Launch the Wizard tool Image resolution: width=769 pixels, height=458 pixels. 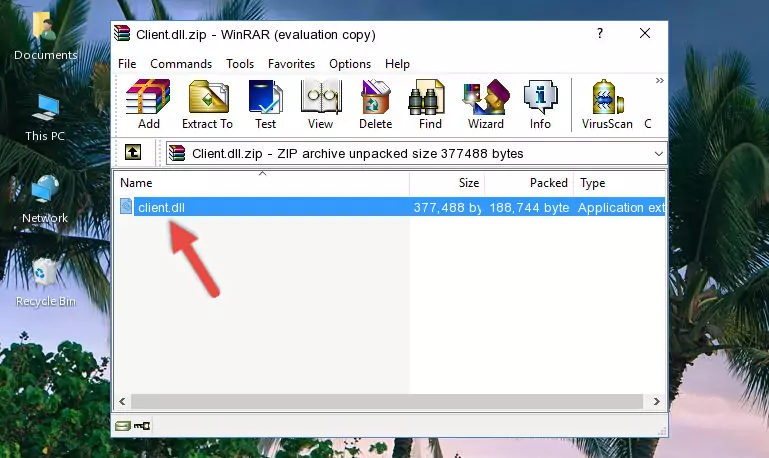click(x=486, y=104)
